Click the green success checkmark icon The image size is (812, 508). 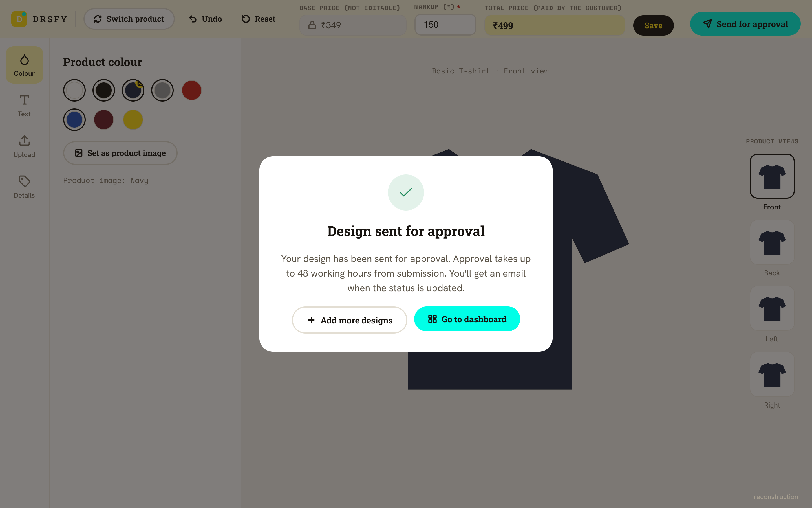(x=406, y=192)
